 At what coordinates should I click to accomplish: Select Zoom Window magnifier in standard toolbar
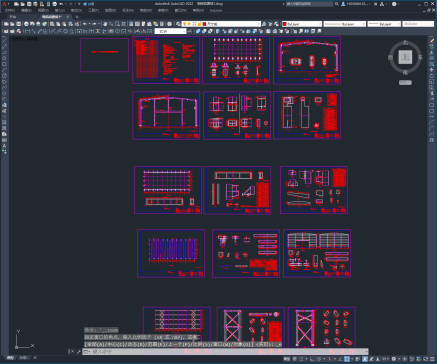[117, 24]
